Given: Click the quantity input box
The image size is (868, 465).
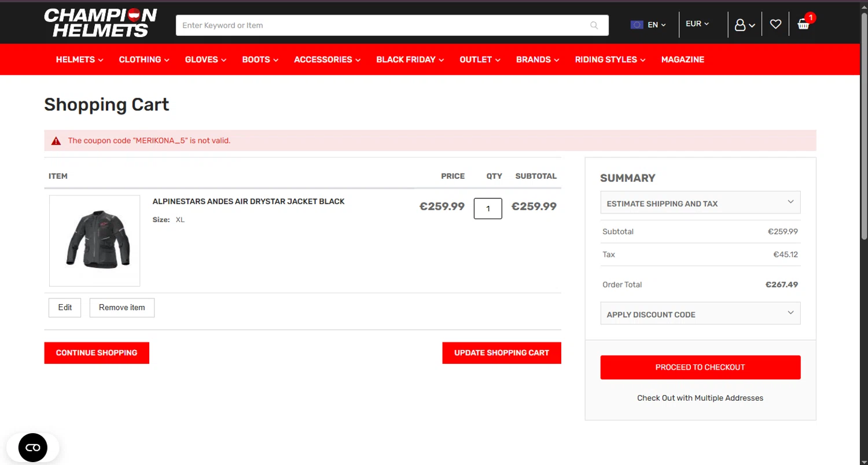Looking at the screenshot, I should pos(488,209).
